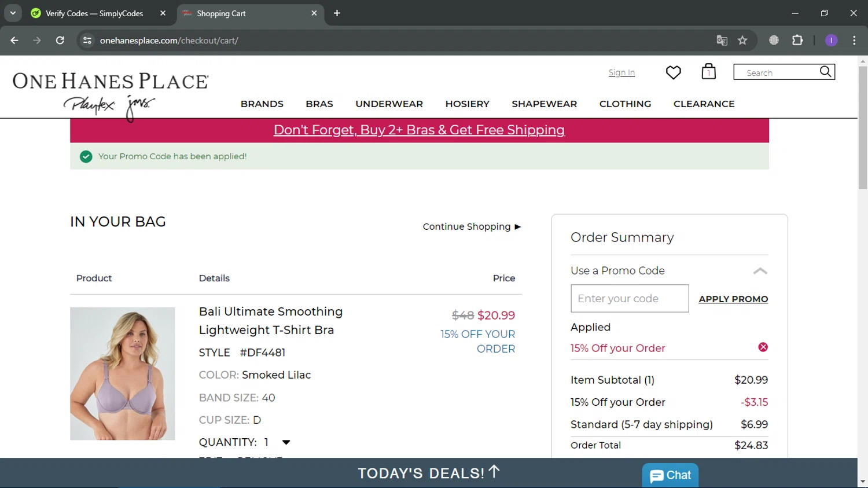Open Chrome profile avatar
The image size is (868, 488).
[x=831, y=41]
